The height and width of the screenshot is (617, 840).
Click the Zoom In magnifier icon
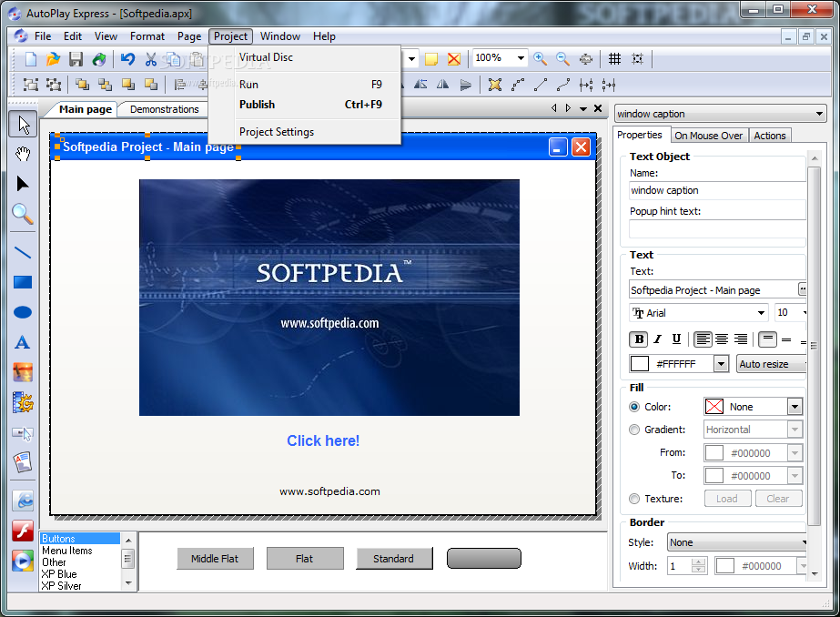coord(540,59)
